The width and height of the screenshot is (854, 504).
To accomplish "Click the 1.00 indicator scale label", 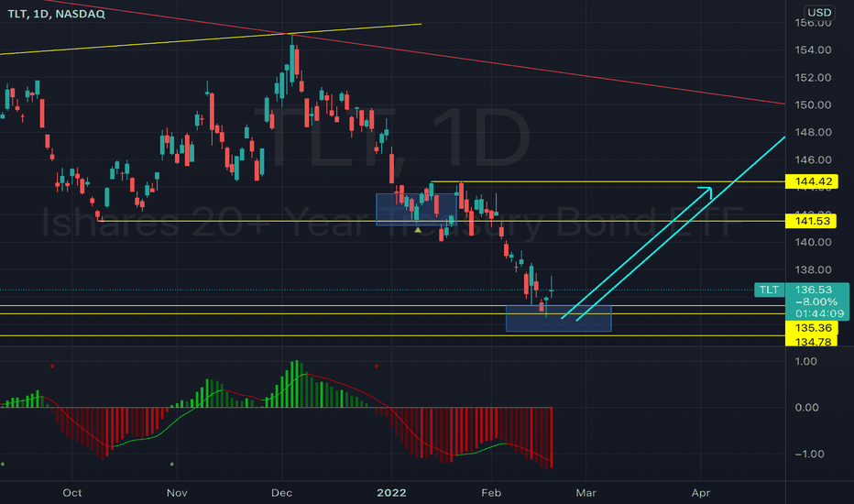I will click(x=806, y=361).
